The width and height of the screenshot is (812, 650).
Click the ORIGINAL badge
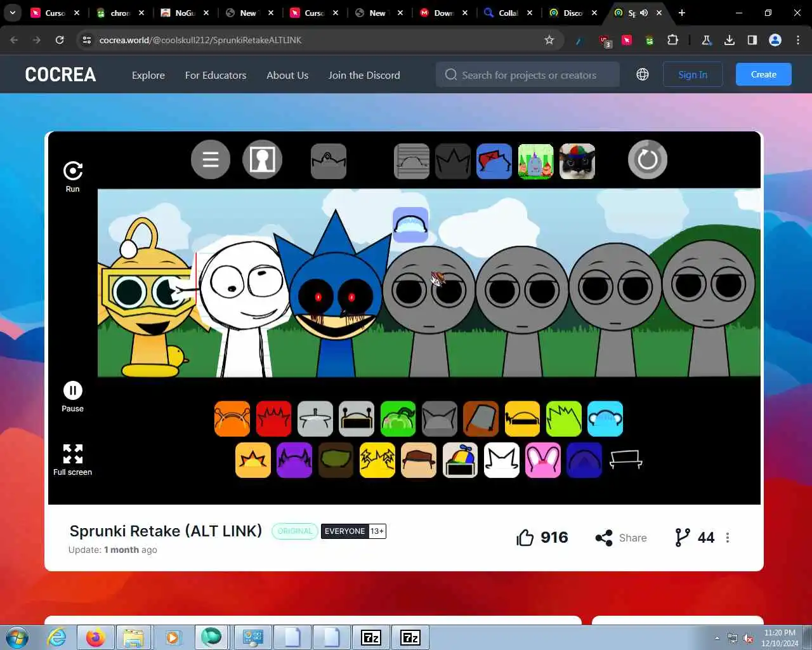pyautogui.click(x=295, y=531)
